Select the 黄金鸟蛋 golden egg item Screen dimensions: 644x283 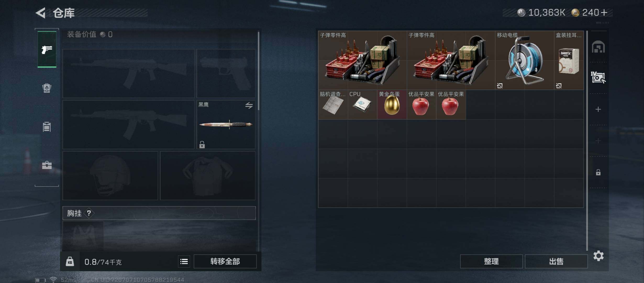[392, 105]
